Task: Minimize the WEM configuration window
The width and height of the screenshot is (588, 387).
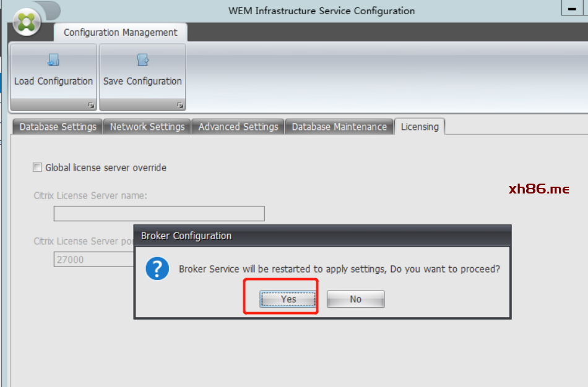Action: coord(571,7)
